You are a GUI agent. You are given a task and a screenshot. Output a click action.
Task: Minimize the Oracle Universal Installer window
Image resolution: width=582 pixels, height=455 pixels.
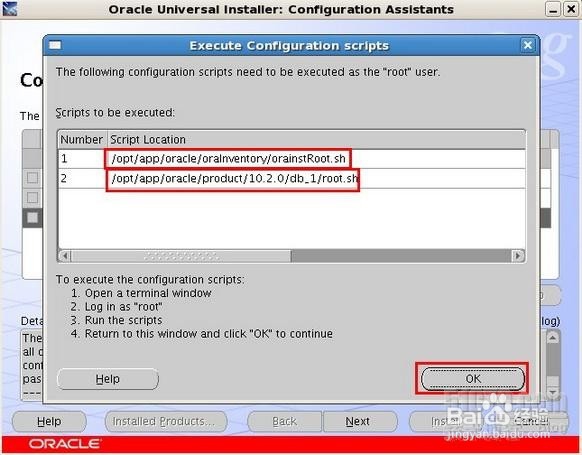[x=553, y=9]
